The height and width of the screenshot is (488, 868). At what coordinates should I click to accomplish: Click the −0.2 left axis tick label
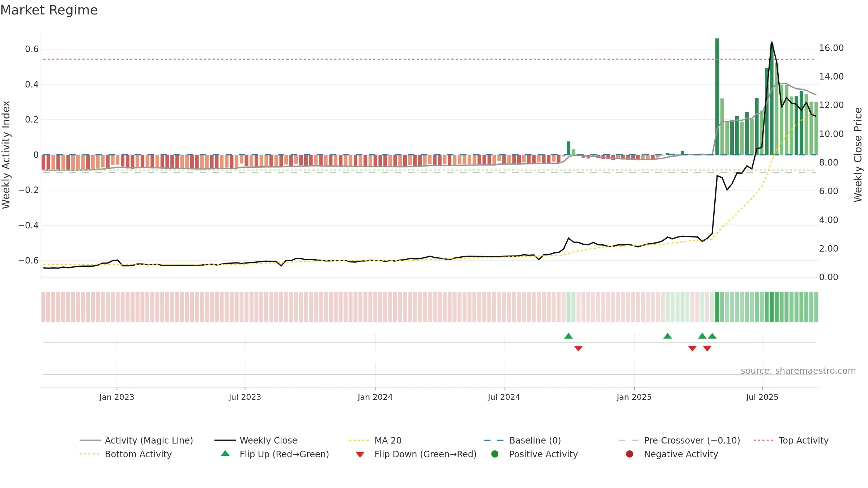point(29,190)
